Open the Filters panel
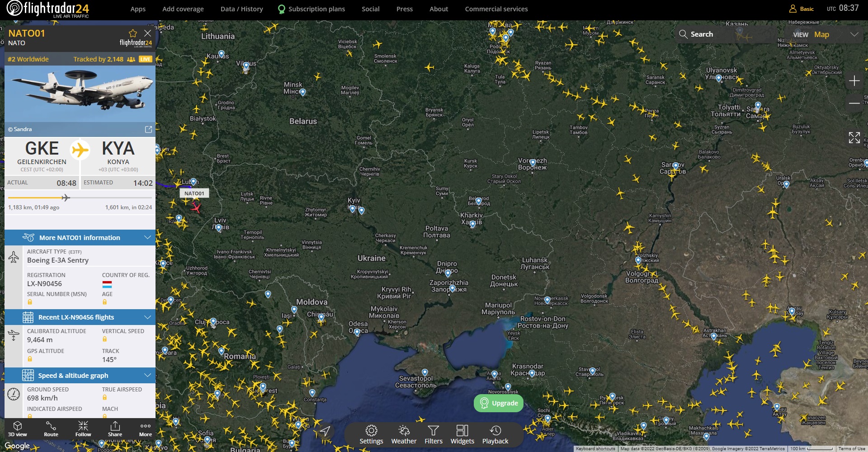868x452 pixels. pos(433,434)
